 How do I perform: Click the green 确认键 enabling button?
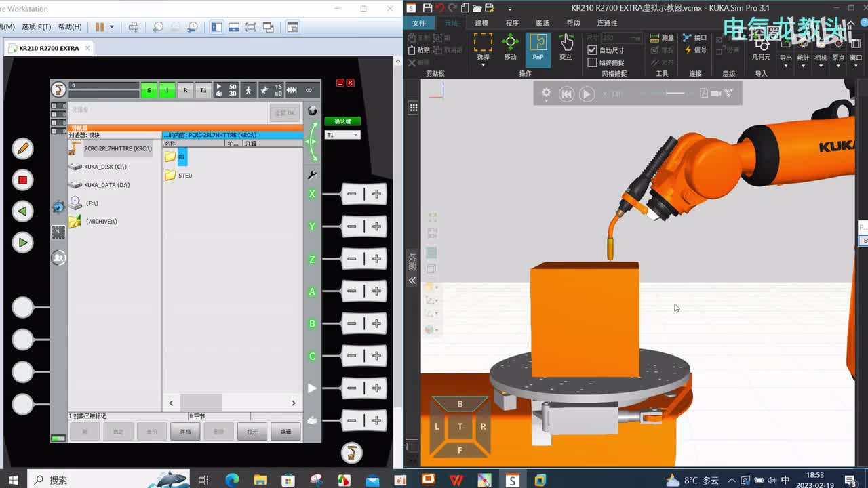tap(342, 121)
